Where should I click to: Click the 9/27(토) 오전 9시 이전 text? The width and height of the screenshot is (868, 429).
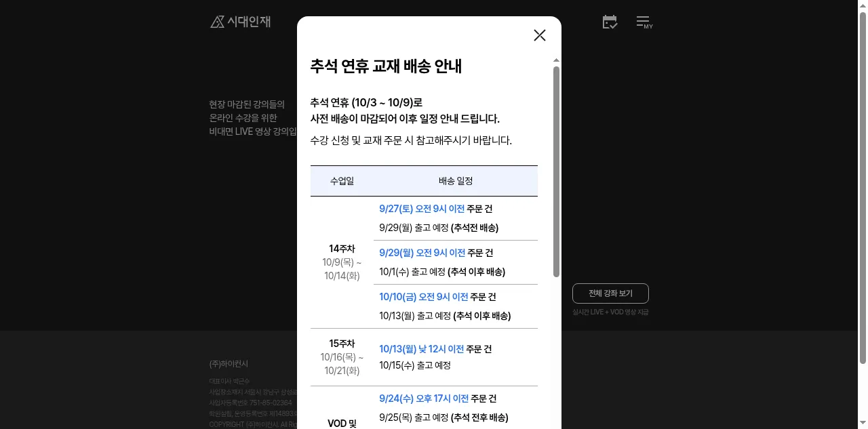click(422, 209)
